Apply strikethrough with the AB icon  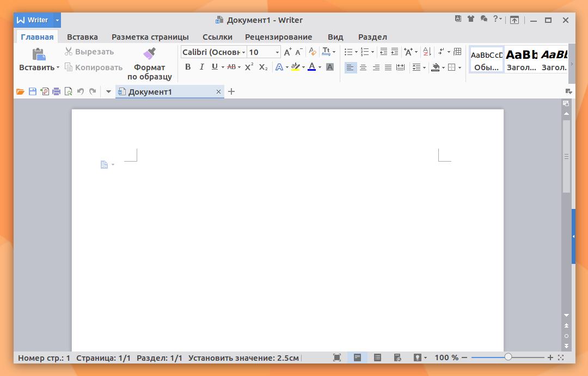[231, 67]
